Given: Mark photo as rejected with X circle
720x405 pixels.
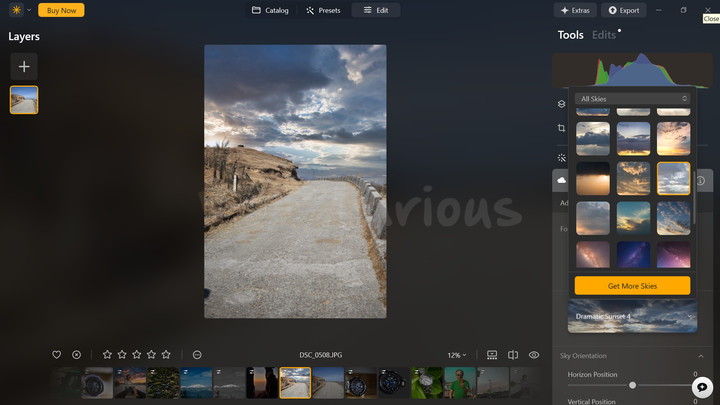Looking at the screenshot, I should click(76, 354).
